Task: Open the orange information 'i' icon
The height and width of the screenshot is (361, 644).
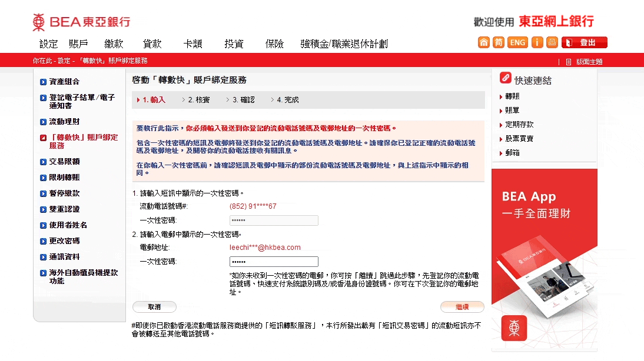Action: pyautogui.click(x=537, y=42)
